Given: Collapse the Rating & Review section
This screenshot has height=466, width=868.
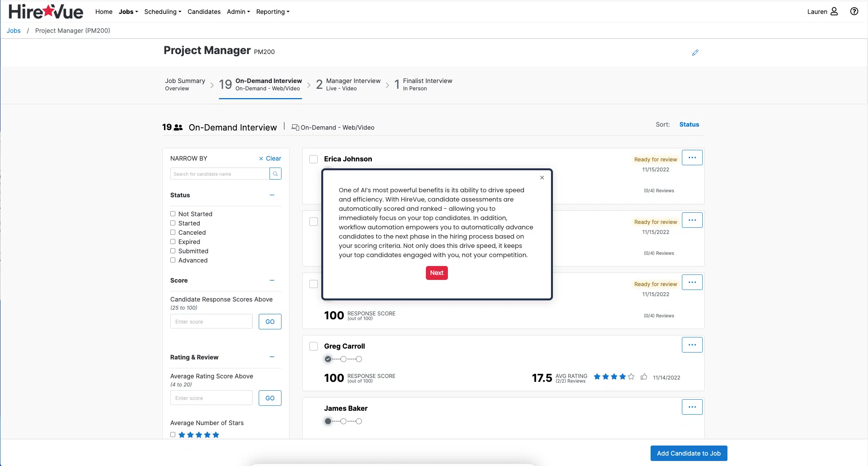Looking at the screenshot, I should 272,357.
